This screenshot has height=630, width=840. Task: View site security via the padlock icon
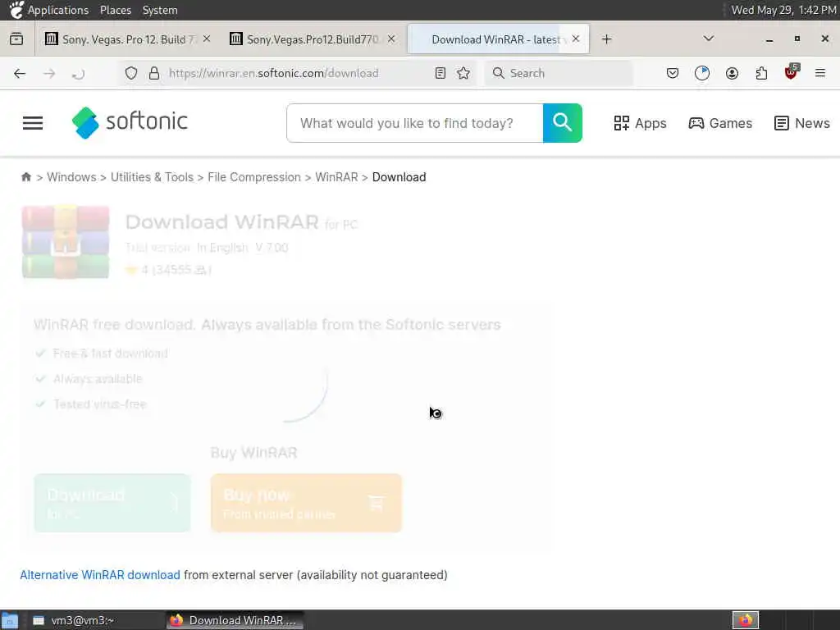coord(154,73)
